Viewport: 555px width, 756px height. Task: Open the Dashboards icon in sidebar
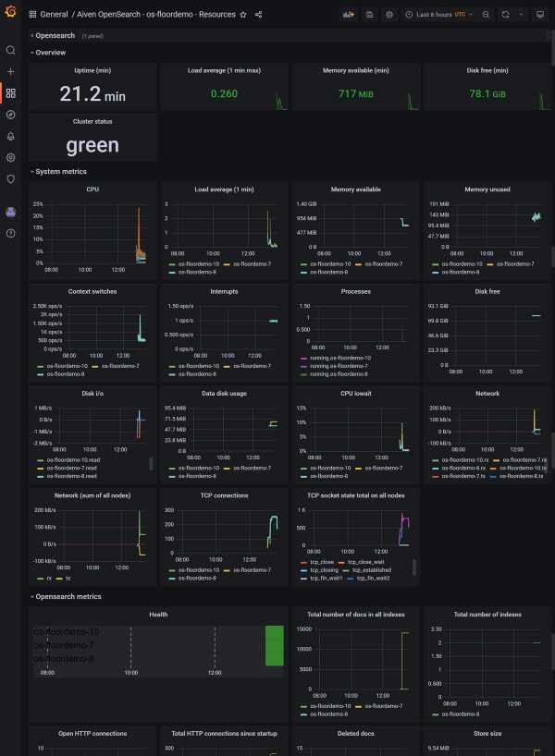click(x=10, y=93)
